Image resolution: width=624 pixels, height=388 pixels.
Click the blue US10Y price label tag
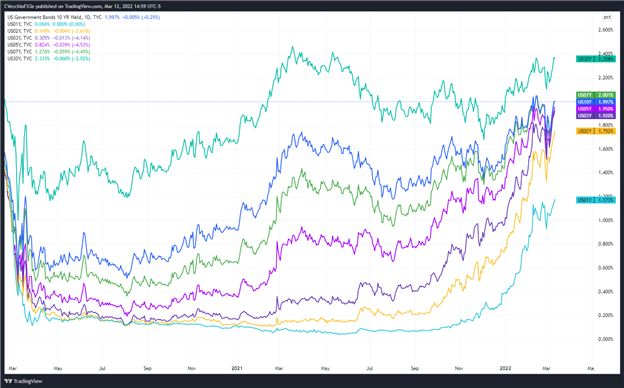coord(596,102)
